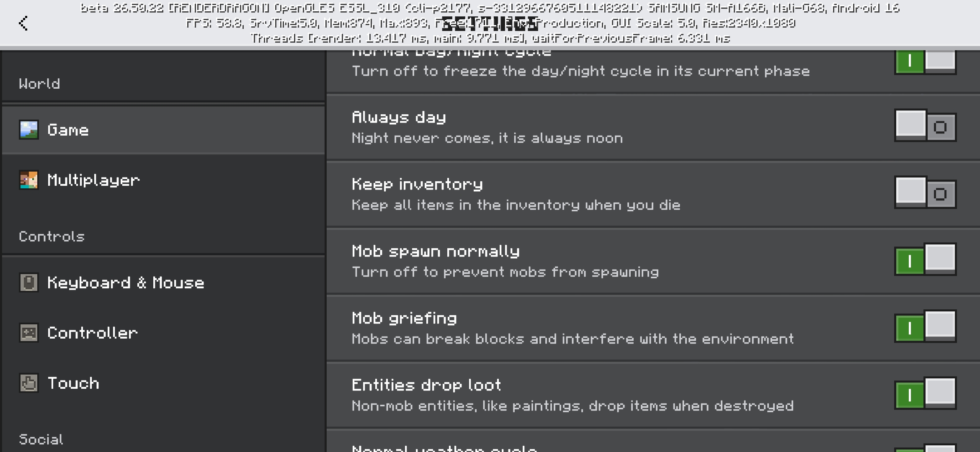
Task: Click the Controller gamepad icon
Action: (29, 333)
